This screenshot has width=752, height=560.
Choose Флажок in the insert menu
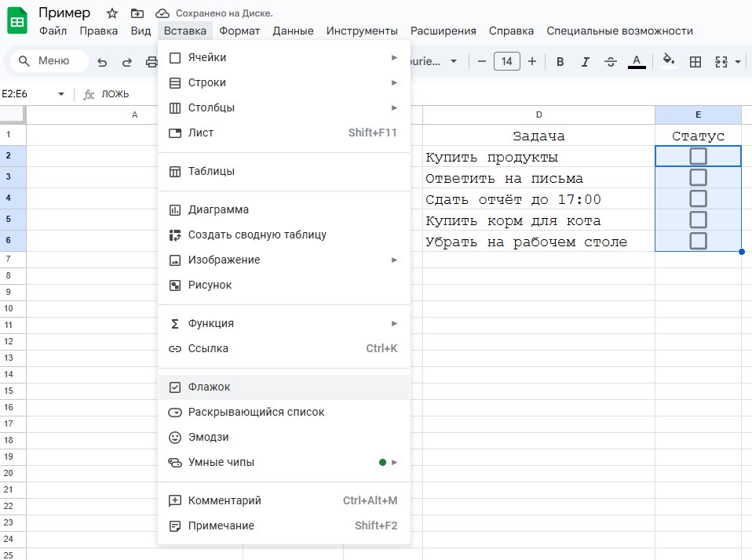point(284,387)
